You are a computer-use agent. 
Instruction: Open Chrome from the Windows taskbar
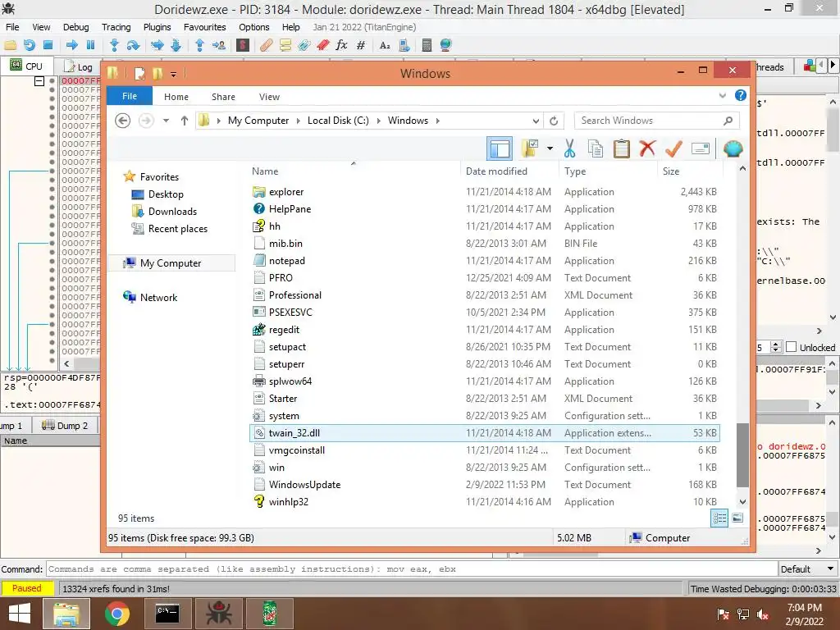116,614
